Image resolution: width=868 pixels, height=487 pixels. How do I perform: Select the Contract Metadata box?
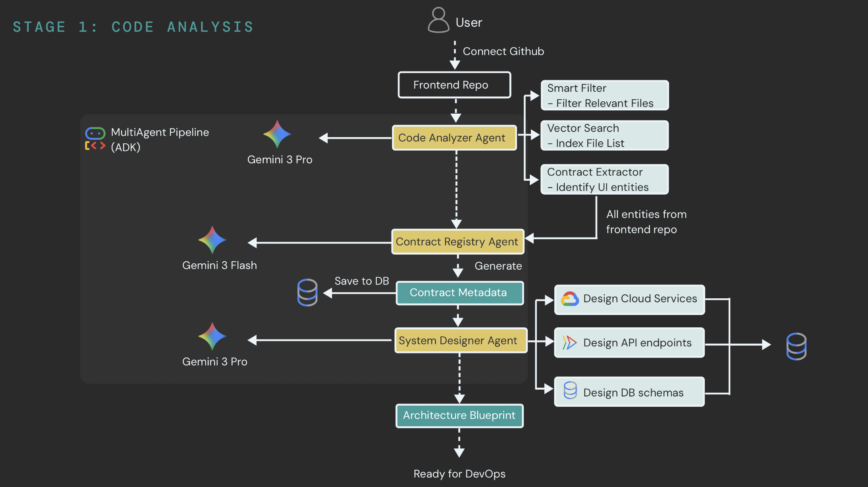coord(459,293)
